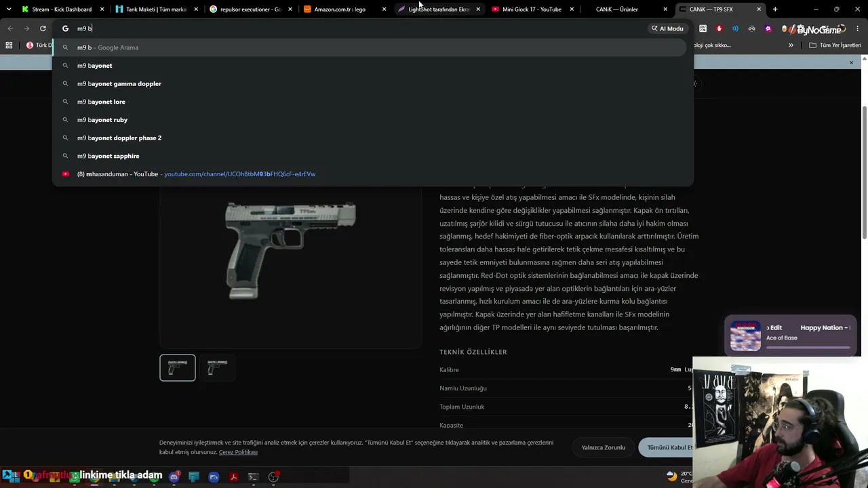Click the Tümünü Kabul Et cookie button
Viewport: 868px width, 488px height.
[x=667, y=447]
